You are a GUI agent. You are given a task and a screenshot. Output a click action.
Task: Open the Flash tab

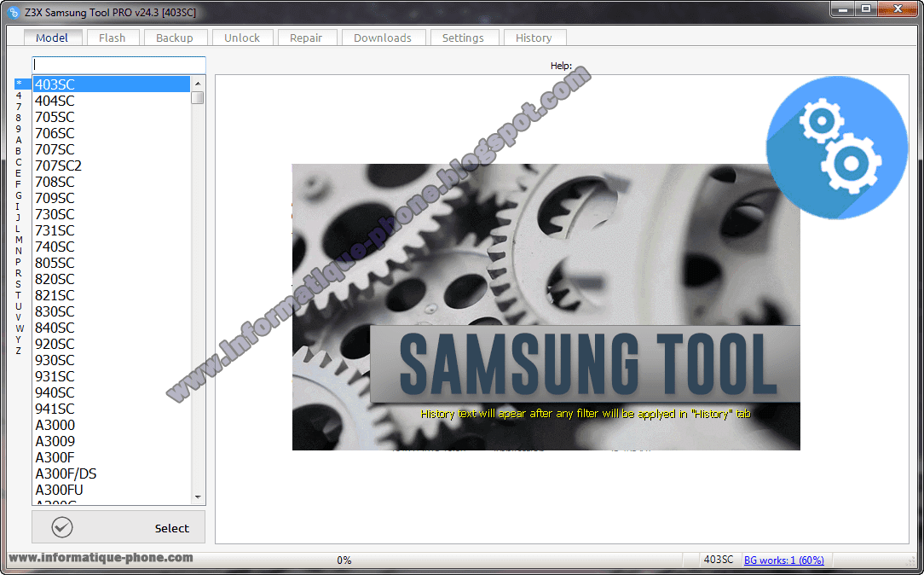[x=112, y=38]
